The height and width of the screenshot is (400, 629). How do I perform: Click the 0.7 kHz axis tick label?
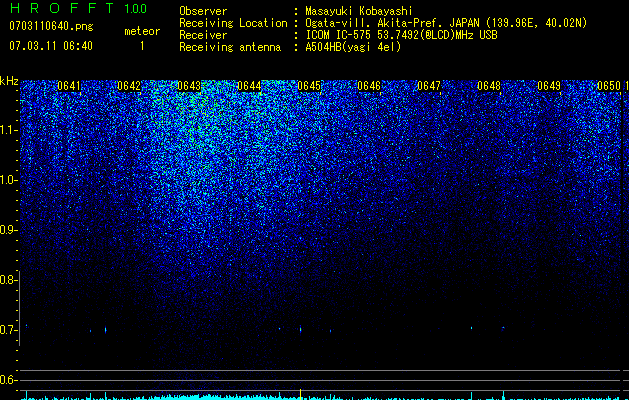[8, 330]
